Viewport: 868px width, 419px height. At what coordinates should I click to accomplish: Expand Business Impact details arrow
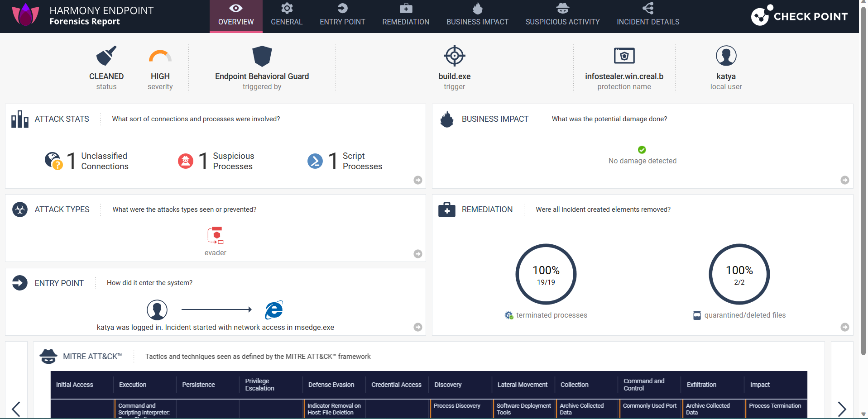(x=845, y=180)
